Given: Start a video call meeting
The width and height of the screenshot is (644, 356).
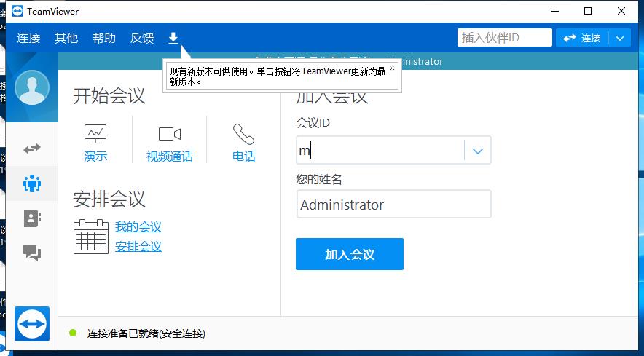Looking at the screenshot, I should [170, 143].
